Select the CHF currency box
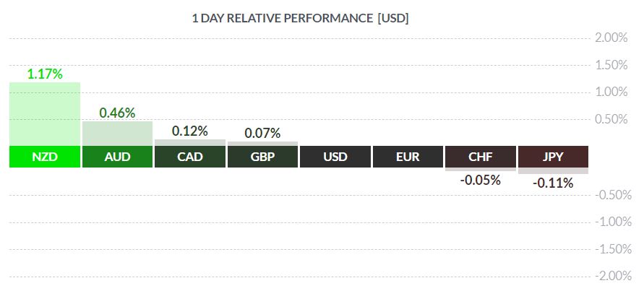 [481, 157]
